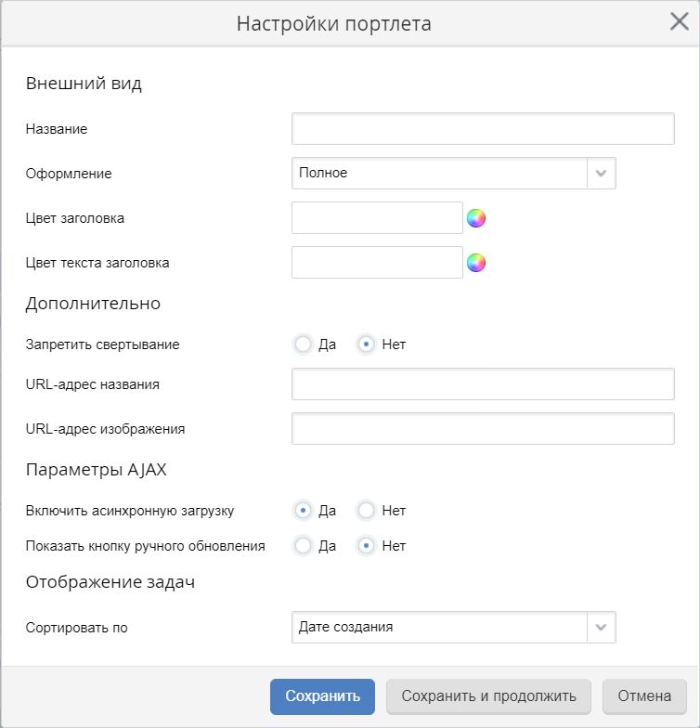Click Сохранить и продолжить button
700x728 pixels.
[488, 696]
